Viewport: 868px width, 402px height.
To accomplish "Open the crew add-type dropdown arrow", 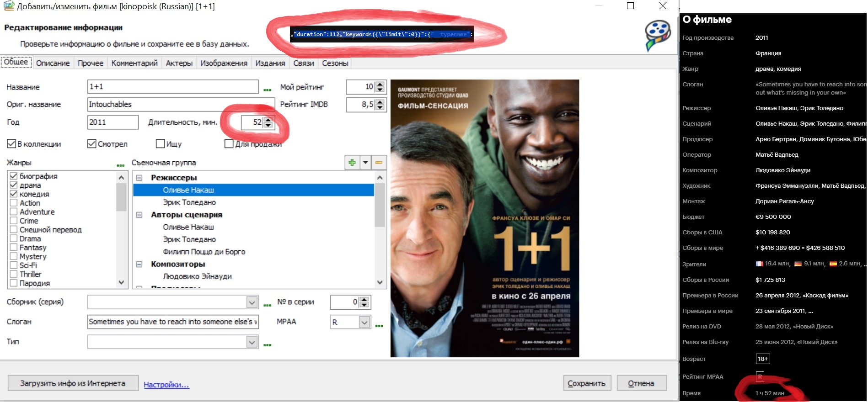I will [365, 162].
